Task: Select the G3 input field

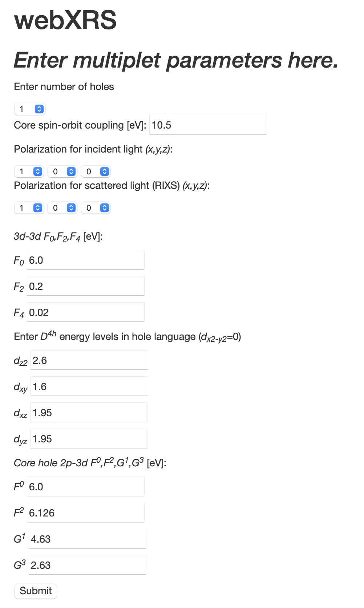Action: click(x=88, y=565)
